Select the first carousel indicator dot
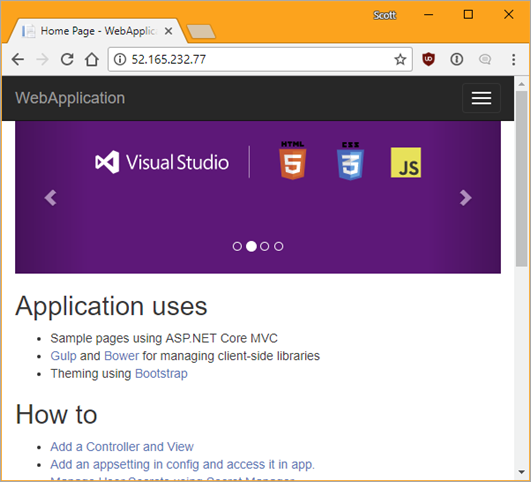 [237, 246]
